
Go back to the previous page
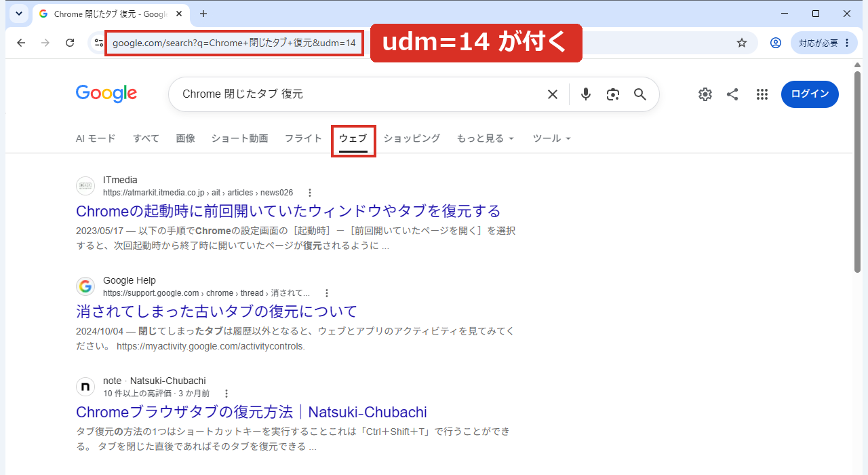(21, 43)
